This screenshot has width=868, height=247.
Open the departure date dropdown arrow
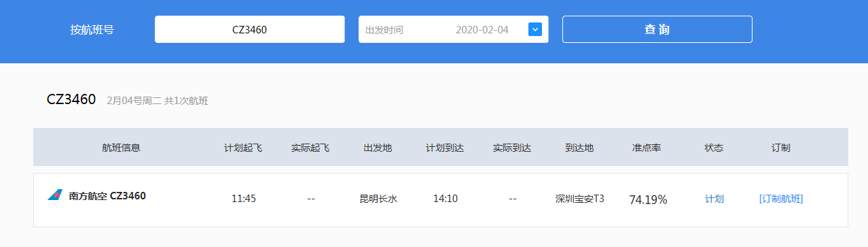tap(535, 29)
